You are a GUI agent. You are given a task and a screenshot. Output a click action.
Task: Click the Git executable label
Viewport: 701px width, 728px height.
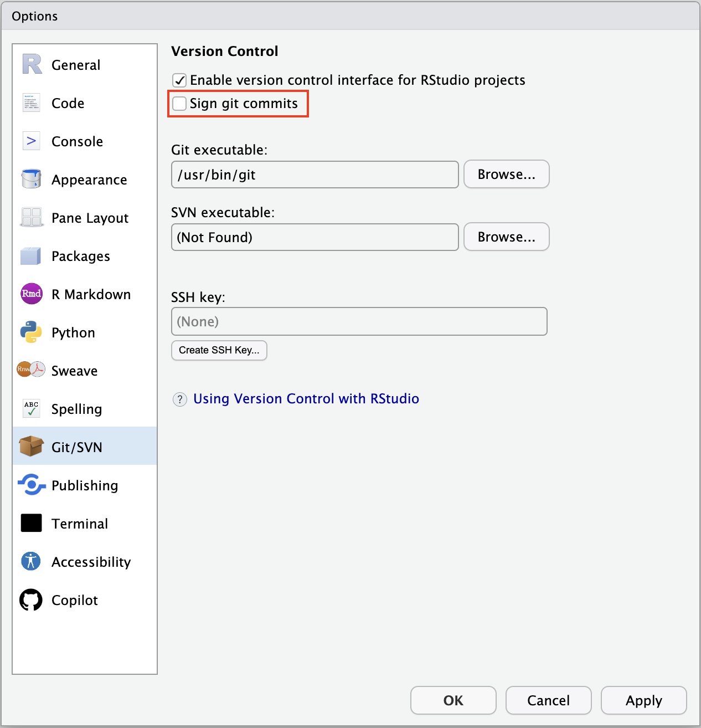[219, 150]
